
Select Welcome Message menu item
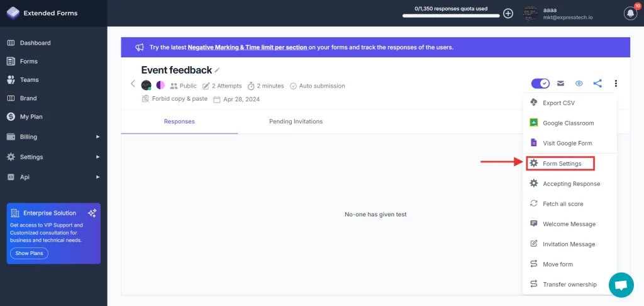(570, 224)
